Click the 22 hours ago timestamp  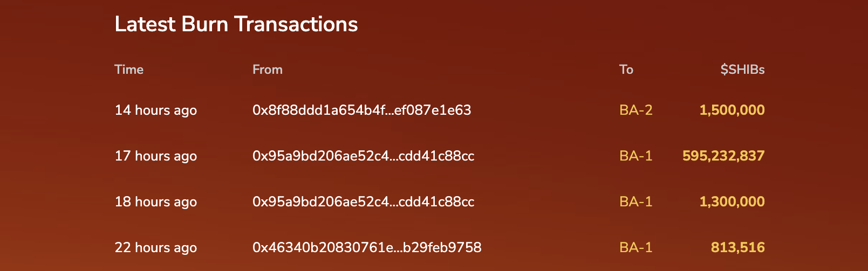pyautogui.click(x=155, y=247)
